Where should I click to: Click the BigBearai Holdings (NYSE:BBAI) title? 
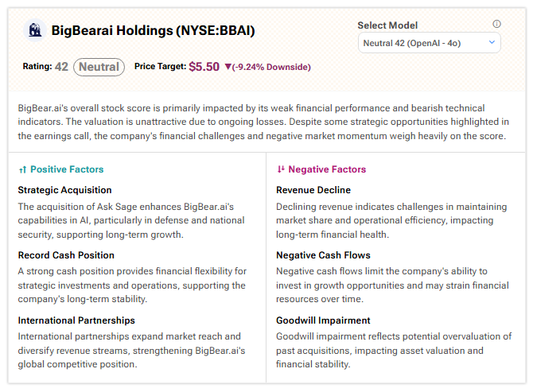click(153, 31)
